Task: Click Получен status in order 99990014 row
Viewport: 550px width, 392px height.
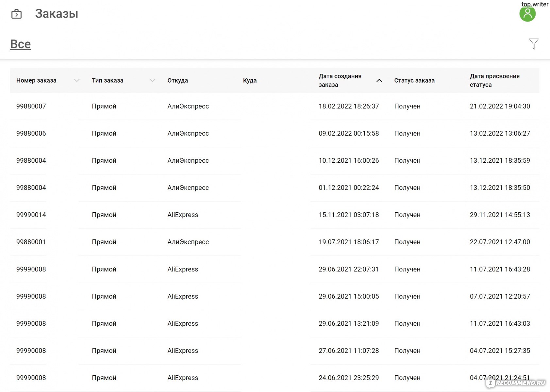Action: (x=407, y=215)
